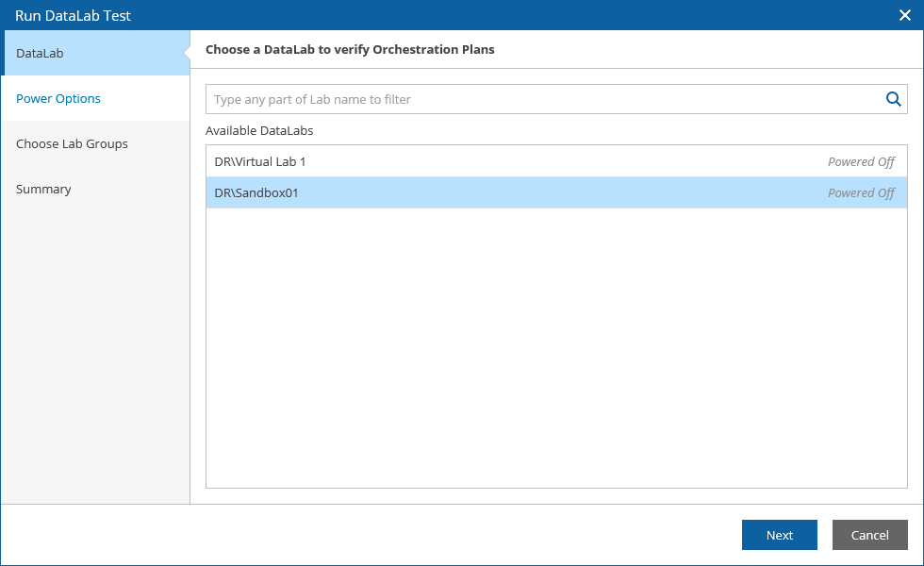Click blank sidebar area below Summary
The image size is (924, 566).
coord(94,358)
